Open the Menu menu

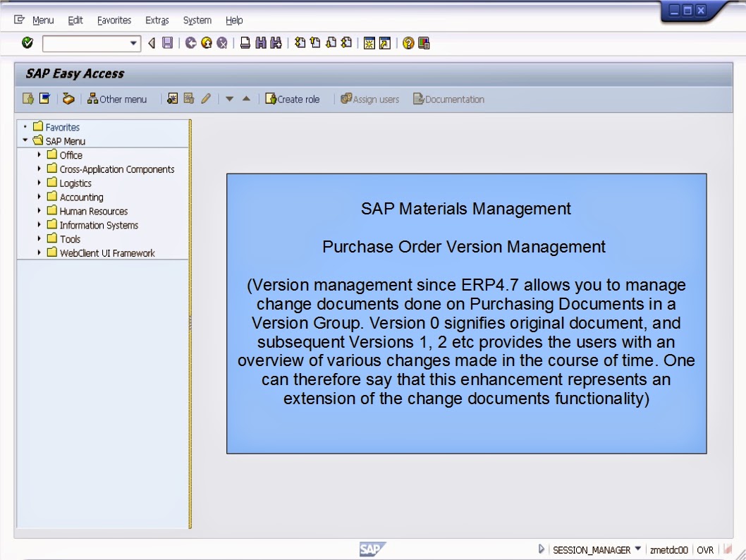[x=43, y=20]
